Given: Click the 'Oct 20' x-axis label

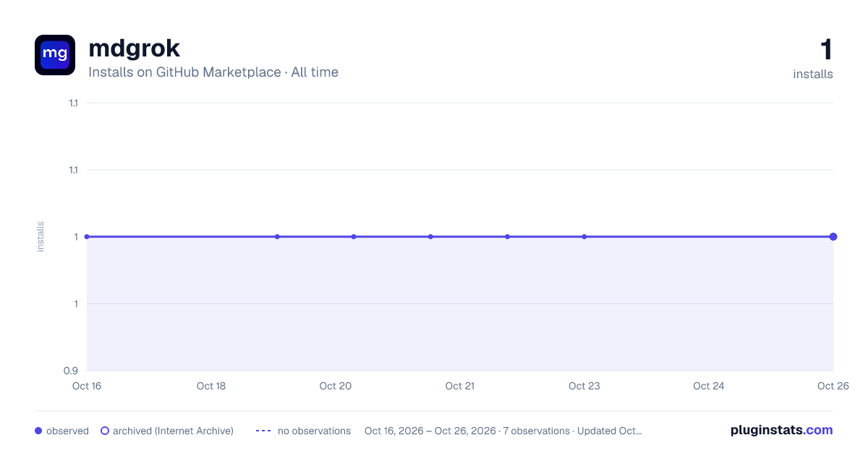Looking at the screenshot, I should tap(336, 386).
